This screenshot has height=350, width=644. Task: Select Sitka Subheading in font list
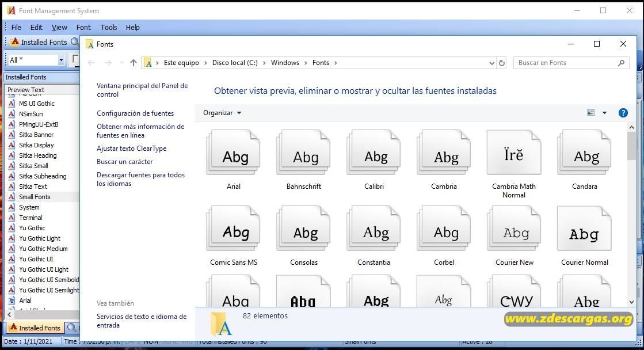(x=44, y=176)
